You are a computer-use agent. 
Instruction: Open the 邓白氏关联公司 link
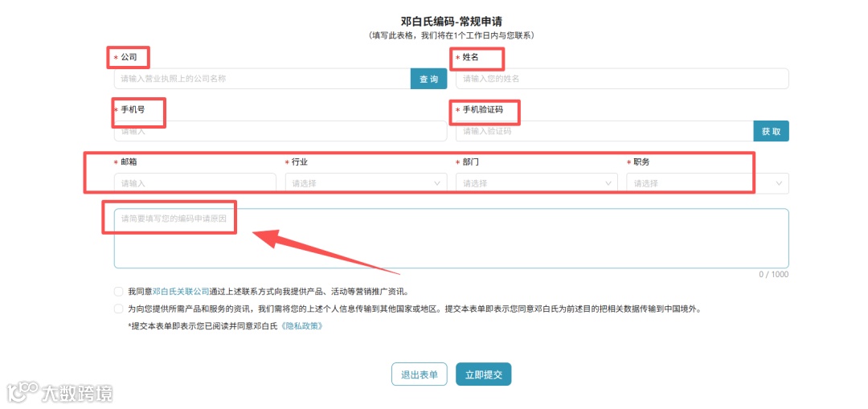click(181, 291)
